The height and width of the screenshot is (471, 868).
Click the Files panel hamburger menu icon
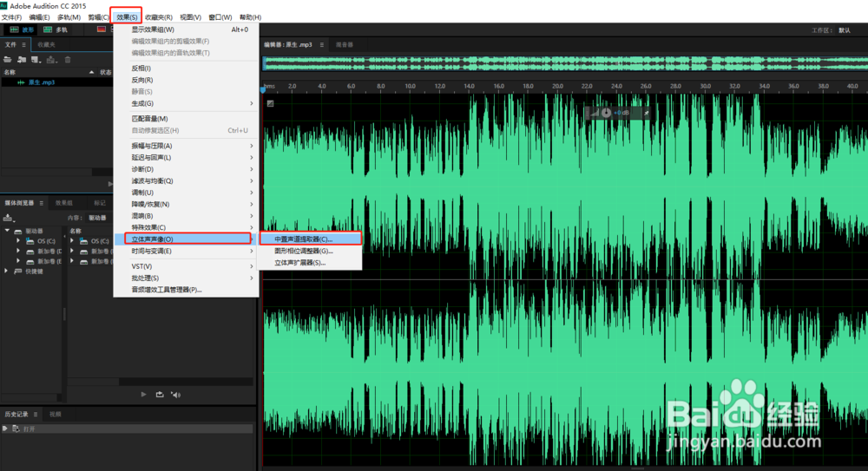(23, 45)
